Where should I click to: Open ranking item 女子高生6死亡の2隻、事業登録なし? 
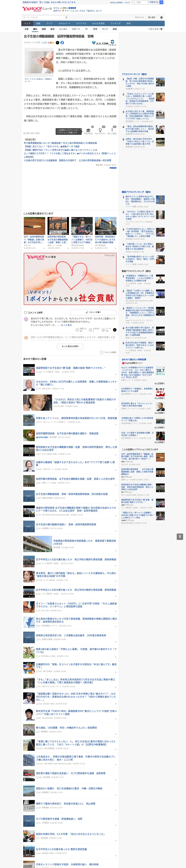point(140,115)
